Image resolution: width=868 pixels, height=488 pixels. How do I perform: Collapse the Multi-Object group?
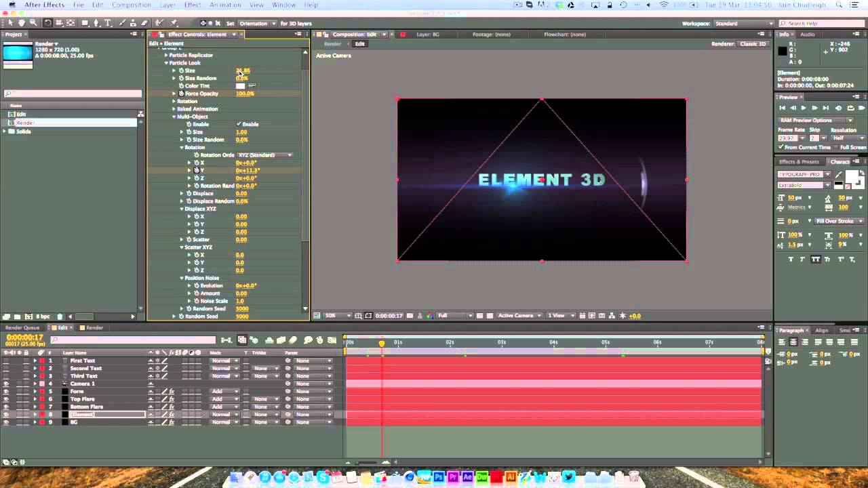pyautogui.click(x=174, y=117)
